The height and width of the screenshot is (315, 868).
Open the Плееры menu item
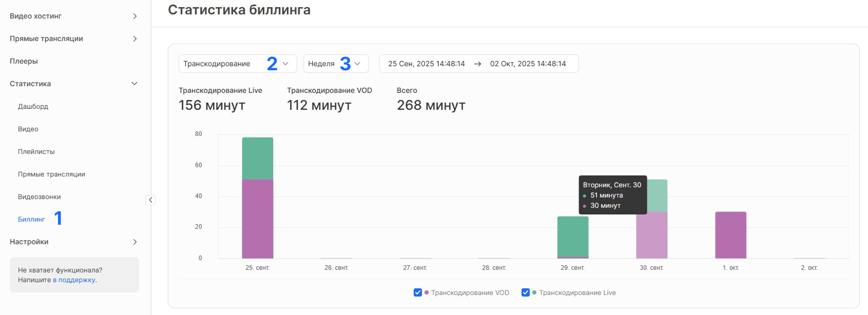point(24,61)
